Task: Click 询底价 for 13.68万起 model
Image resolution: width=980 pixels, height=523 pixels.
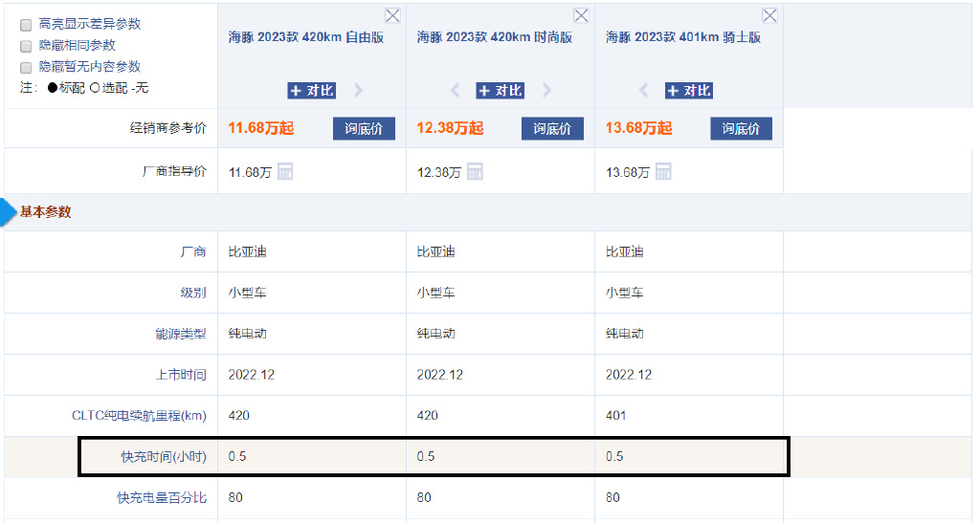Action: click(x=742, y=128)
